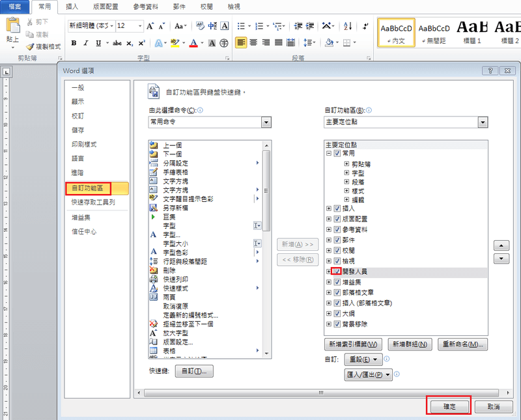Image resolution: width=521 pixels, height=420 pixels.
Task: Toggle the 檢視 tab checkbox
Action: pyautogui.click(x=337, y=261)
